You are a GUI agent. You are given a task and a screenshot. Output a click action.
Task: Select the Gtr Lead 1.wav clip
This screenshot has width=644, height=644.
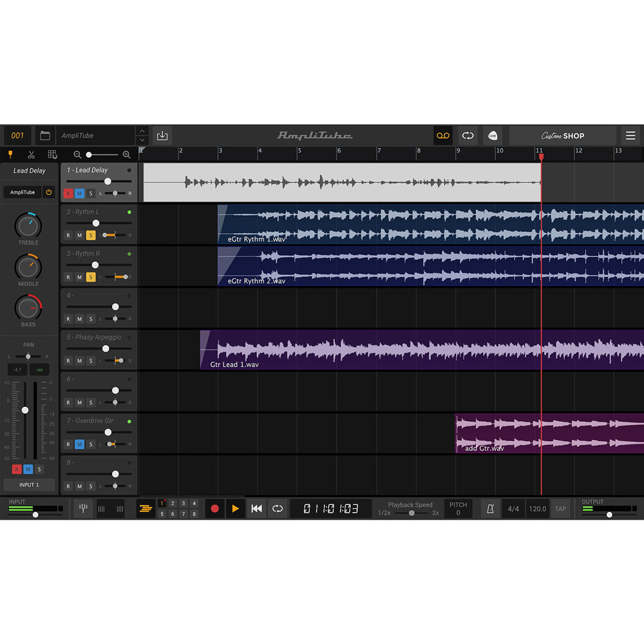[x=386, y=350]
